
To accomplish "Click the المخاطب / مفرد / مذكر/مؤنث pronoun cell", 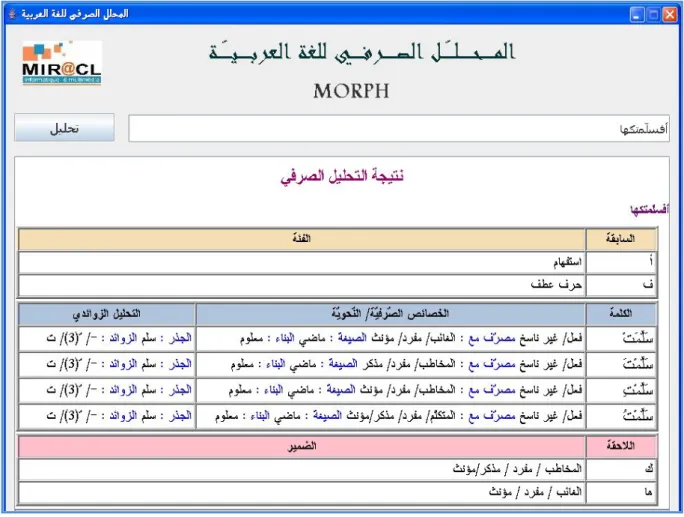I will 301,469.
